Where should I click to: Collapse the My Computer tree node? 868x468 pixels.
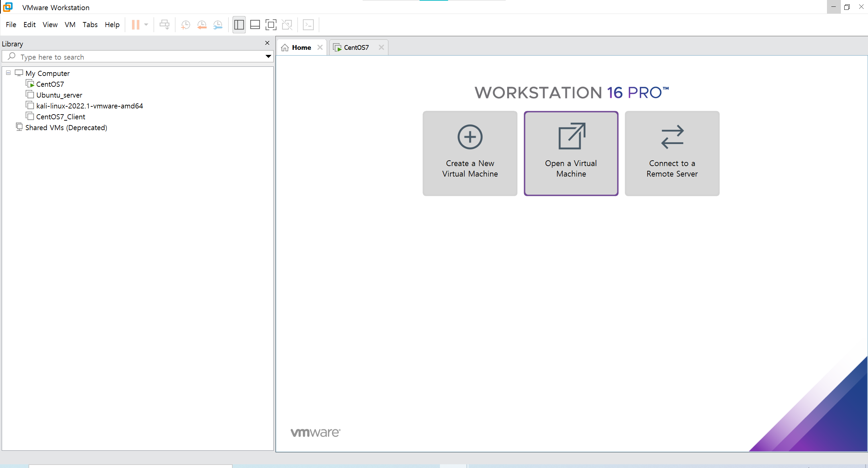[x=8, y=73]
